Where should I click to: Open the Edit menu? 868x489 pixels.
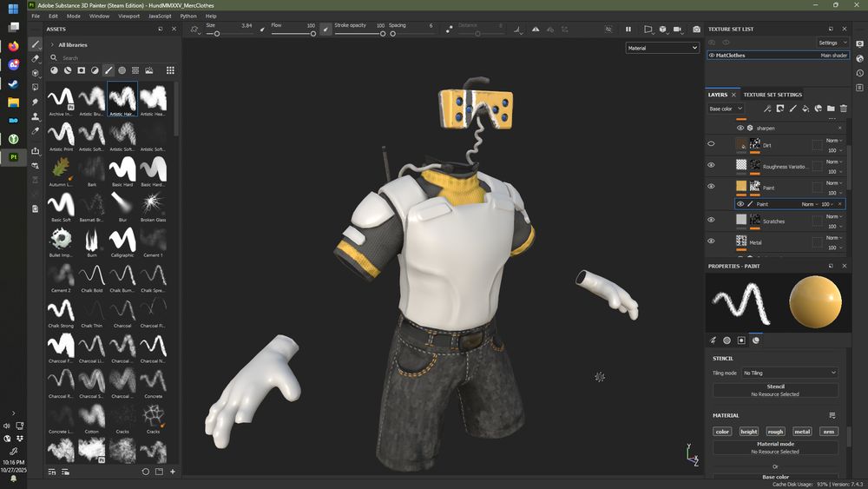(x=53, y=16)
